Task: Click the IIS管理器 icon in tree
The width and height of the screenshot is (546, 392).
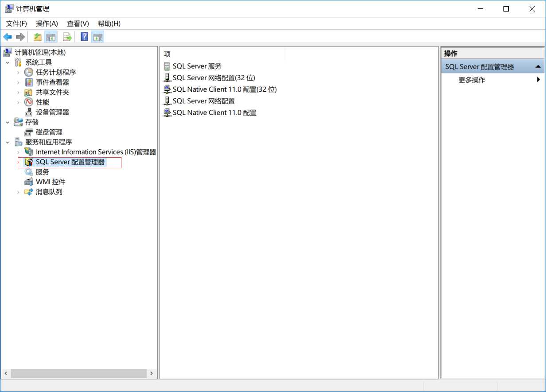Action: (29, 152)
